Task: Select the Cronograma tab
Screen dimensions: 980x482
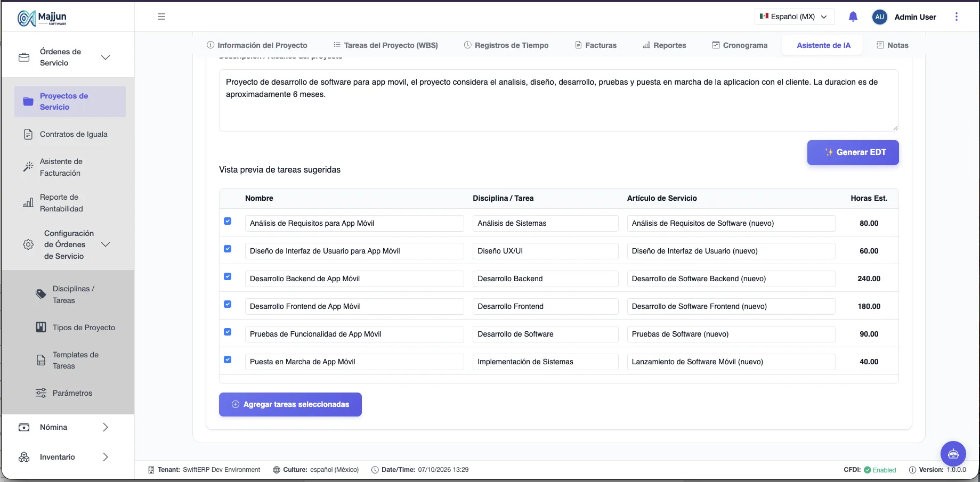Action: point(740,45)
